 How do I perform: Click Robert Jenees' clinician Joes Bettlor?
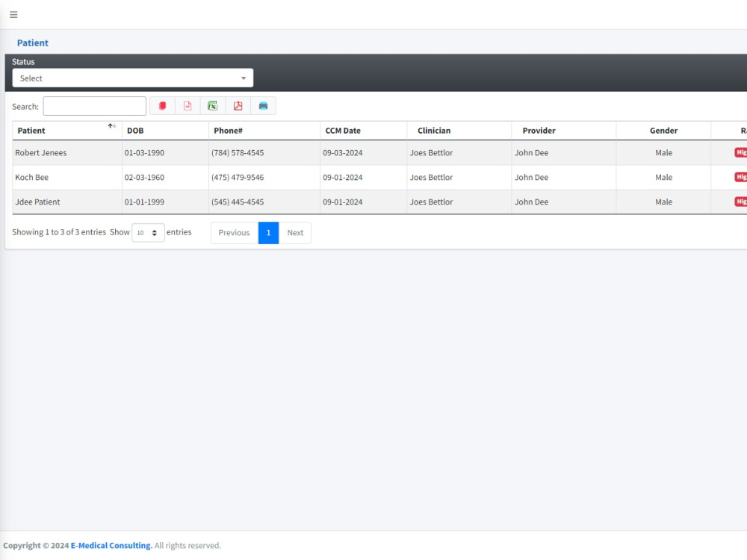(x=431, y=153)
